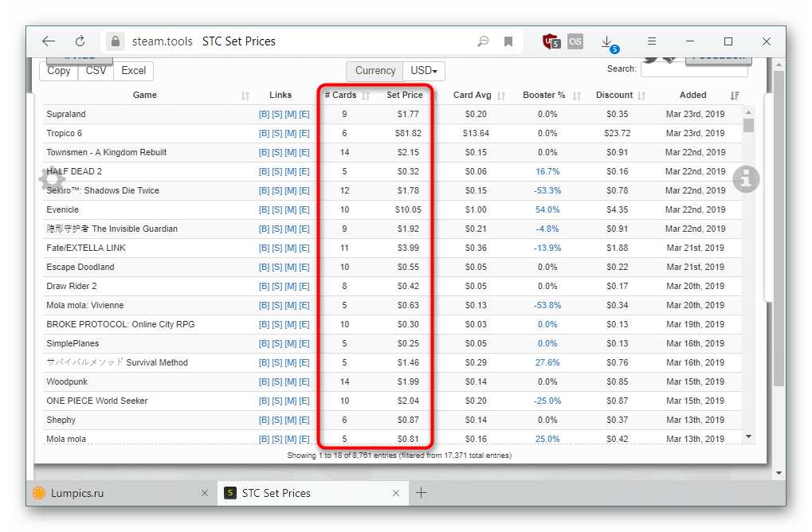Sort by Discount column arrows
Screen dimensions: 812x532
coord(641,96)
